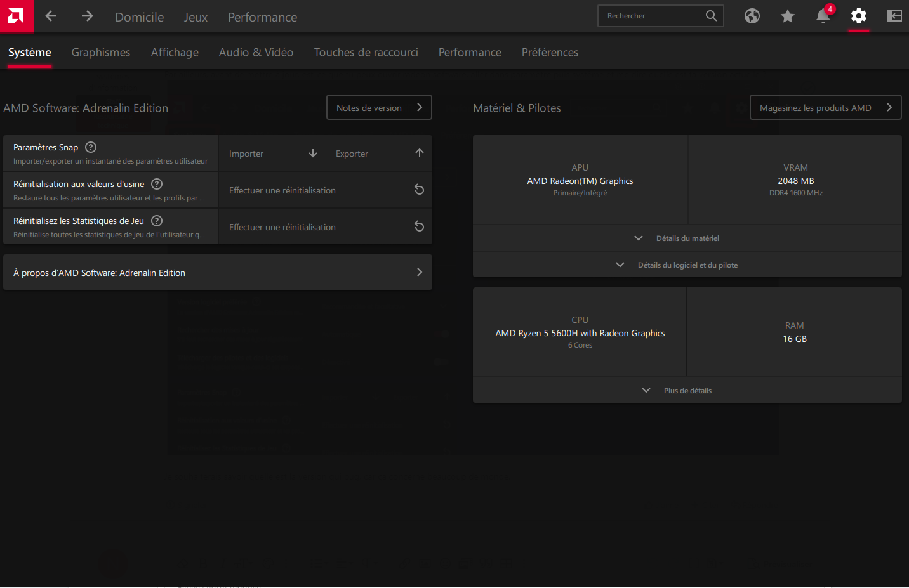Click the Importer down-arrow icon

313,154
